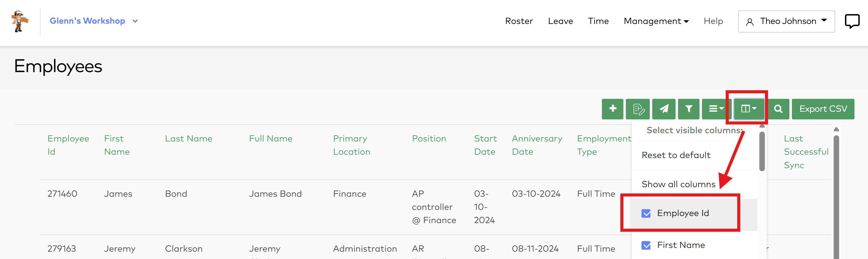Click the Export CSV button
The width and height of the screenshot is (868, 259).
click(823, 109)
